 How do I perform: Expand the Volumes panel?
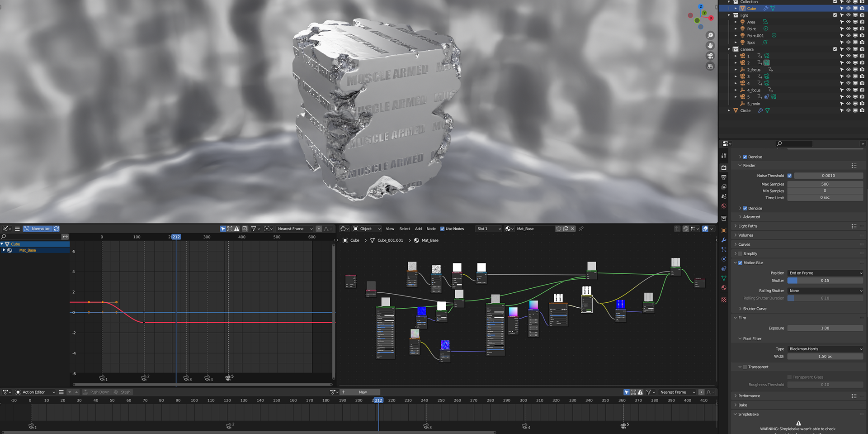coord(745,235)
